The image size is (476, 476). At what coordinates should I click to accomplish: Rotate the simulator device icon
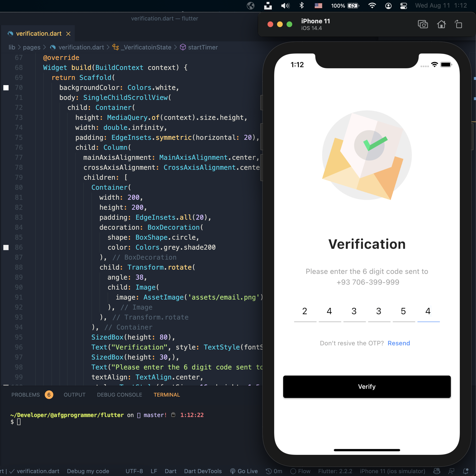click(x=458, y=24)
